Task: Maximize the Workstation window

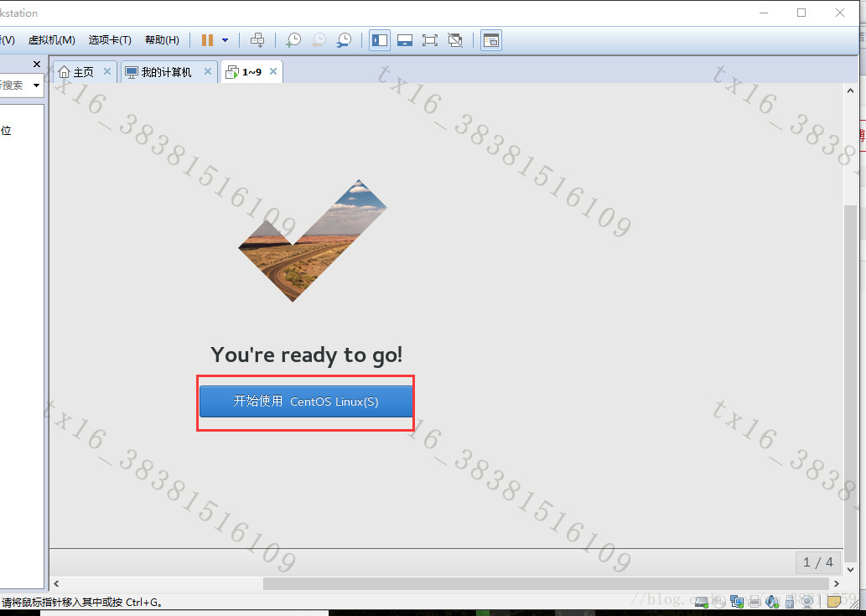Action: [x=801, y=13]
